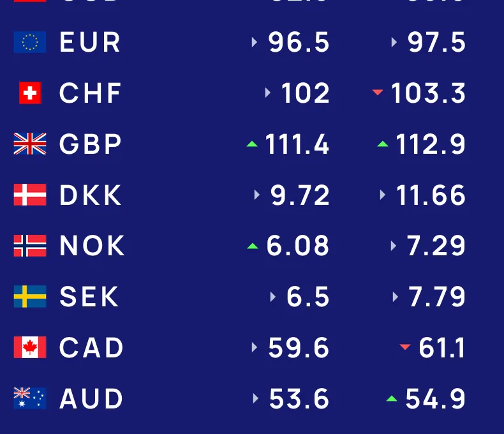The width and height of the screenshot is (504, 434).
Task: Click the DKK buy rate 9.72
Action: point(300,195)
